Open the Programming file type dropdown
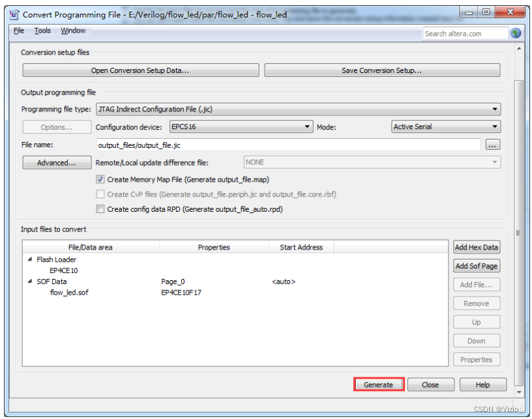Image resolution: width=532 pixels, height=419 pixels. (298, 109)
